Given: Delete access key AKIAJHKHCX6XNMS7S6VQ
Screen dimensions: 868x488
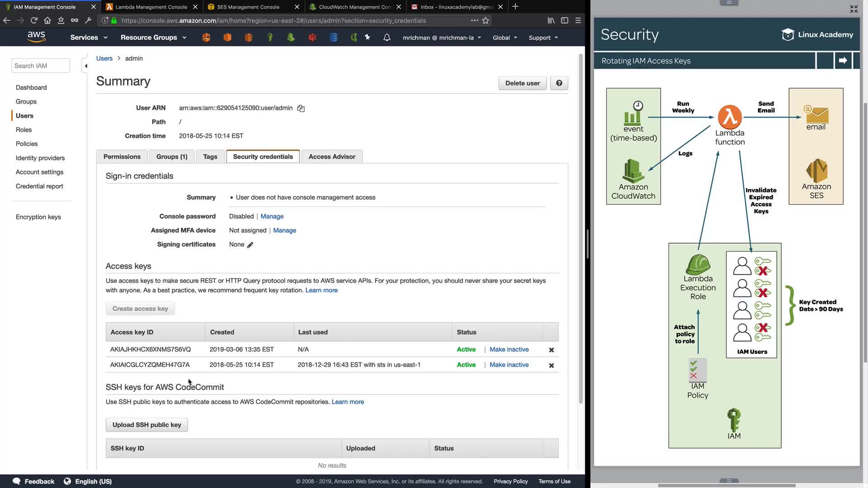Looking at the screenshot, I should pyautogui.click(x=551, y=350).
